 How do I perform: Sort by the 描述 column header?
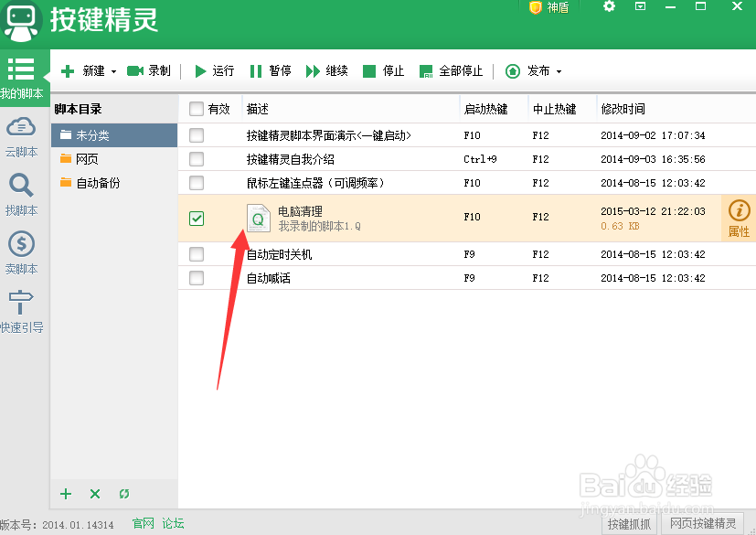(x=258, y=109)
